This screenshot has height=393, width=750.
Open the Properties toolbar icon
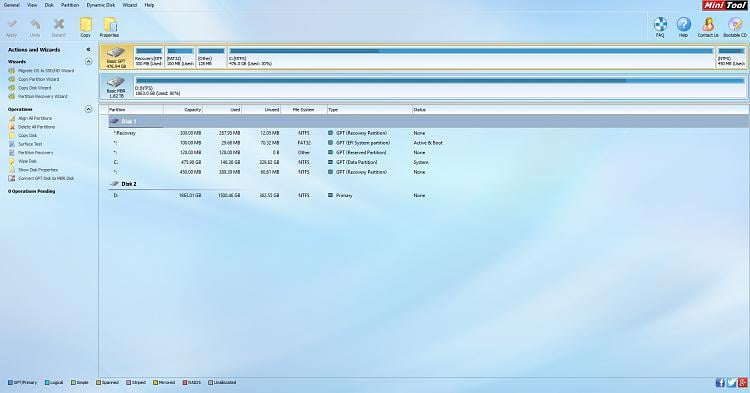pyautogui.click(x=110, y=25)
